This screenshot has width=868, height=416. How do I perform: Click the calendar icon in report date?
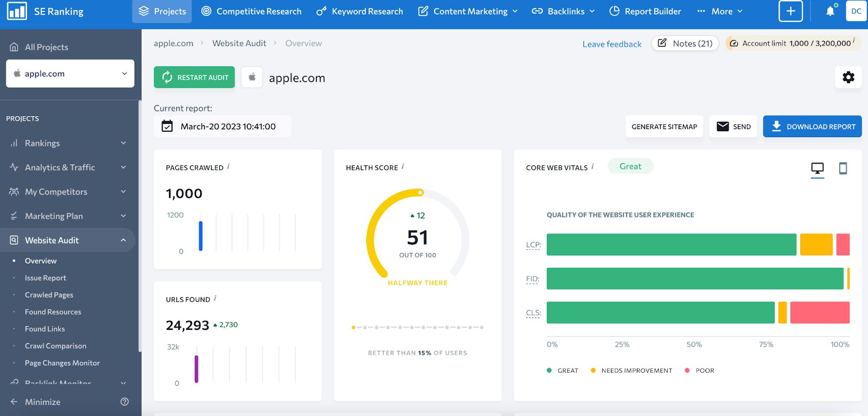[167, 126]
